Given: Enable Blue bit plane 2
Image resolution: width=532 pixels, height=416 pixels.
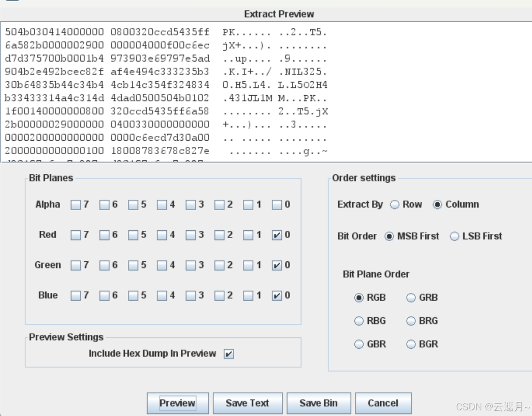Looking at the screenshot, I should [x=220, y=295].
